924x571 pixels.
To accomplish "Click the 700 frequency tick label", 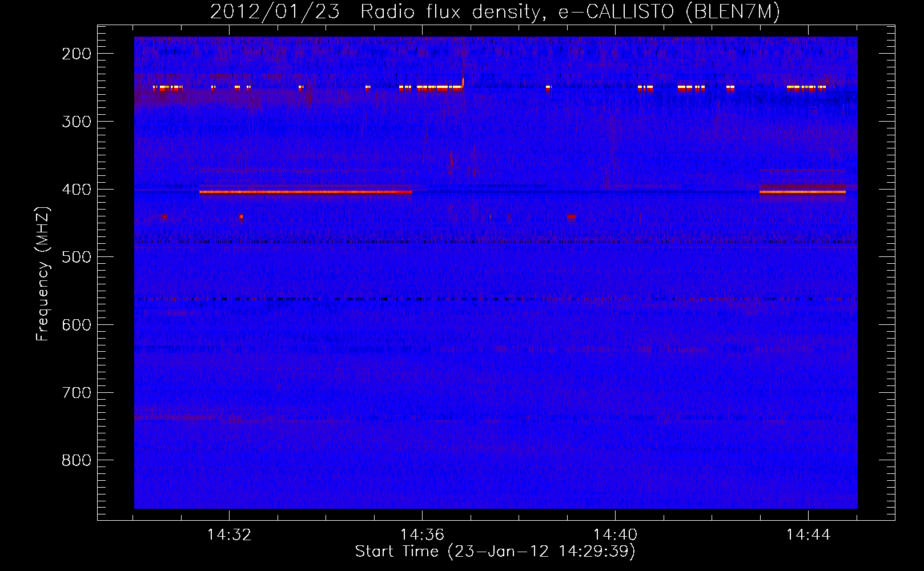I will (x=76, y=392).
